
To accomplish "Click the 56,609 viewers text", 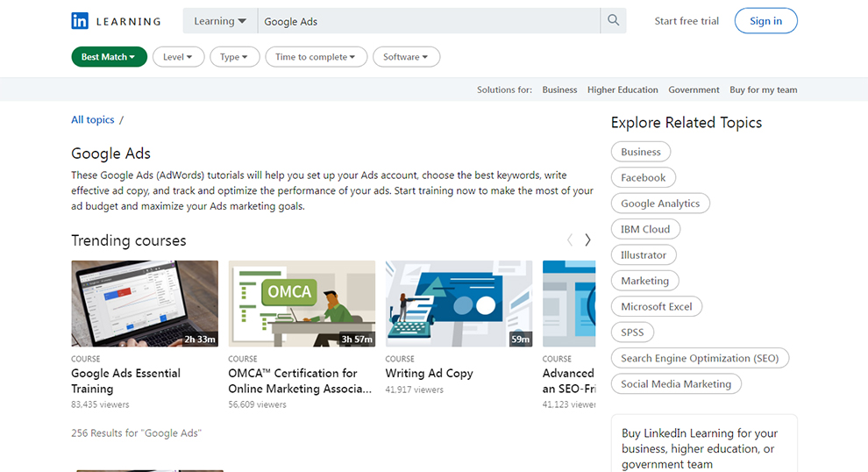I will 258,405.
